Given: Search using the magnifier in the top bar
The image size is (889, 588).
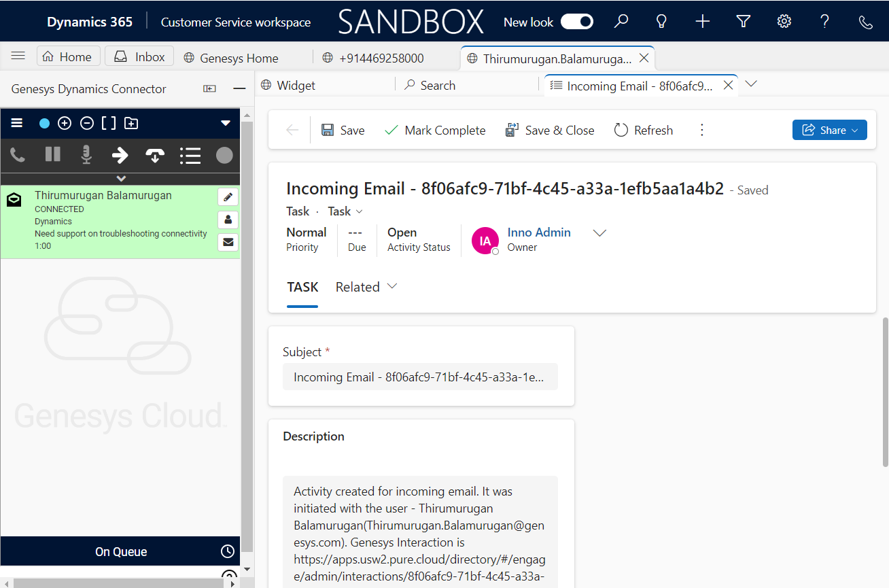Looking at the screenshot, I should (621, 21).
